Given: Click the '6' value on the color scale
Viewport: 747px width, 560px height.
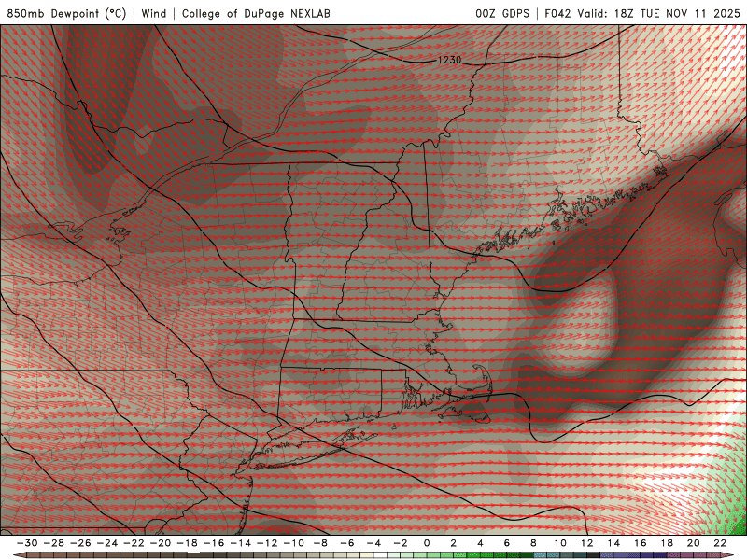Looking at the screenshot, I should point(507,543).
